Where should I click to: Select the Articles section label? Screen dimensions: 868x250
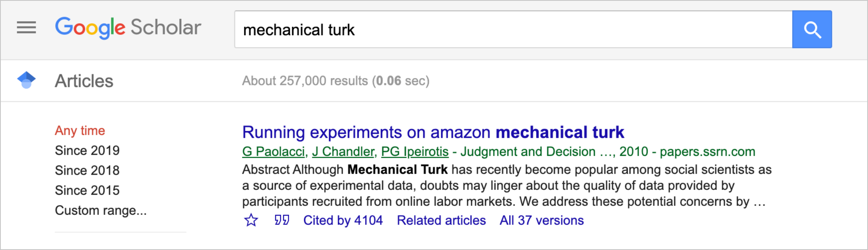click(84, 80)
